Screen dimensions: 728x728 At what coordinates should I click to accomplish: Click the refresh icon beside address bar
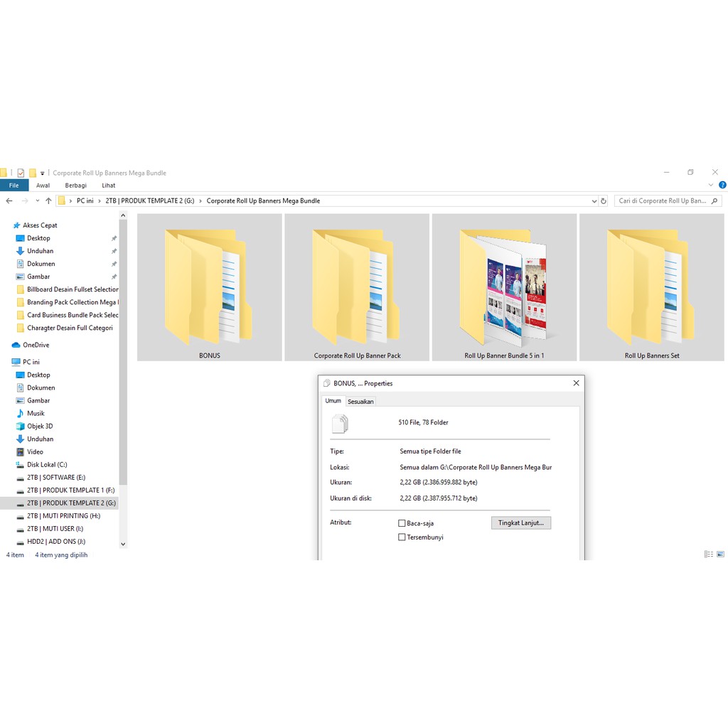pos(604,201)
